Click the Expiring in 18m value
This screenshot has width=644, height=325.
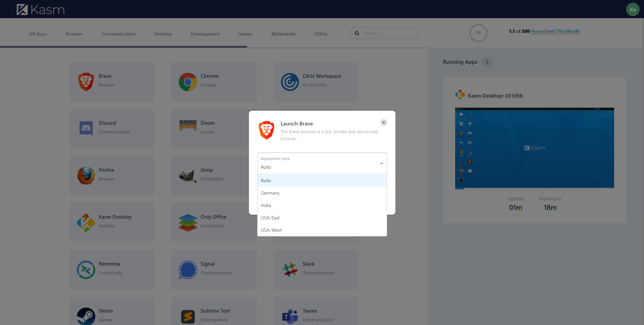[x=550, y=208]
